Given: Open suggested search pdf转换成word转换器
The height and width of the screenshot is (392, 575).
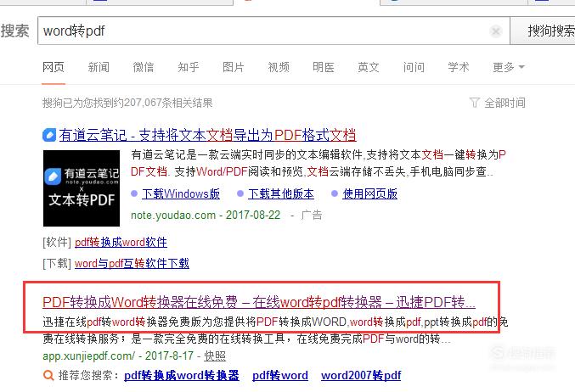Looking at the screenshot, I should click(182, 376).
